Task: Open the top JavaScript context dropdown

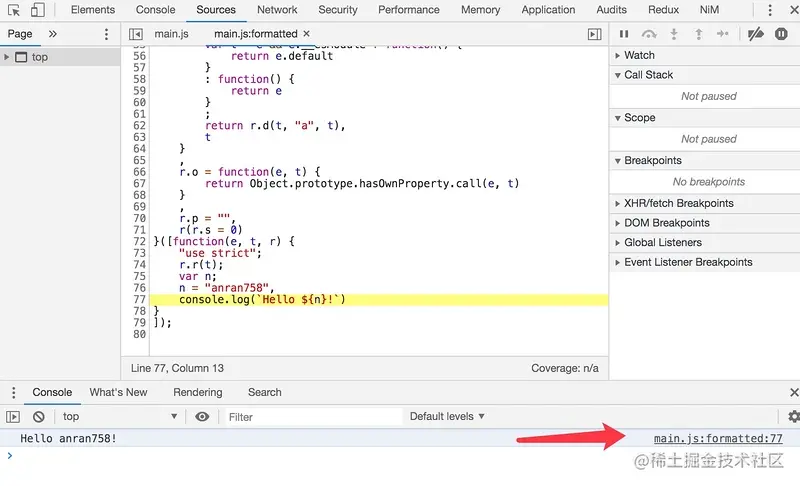Action: [120, 417]
